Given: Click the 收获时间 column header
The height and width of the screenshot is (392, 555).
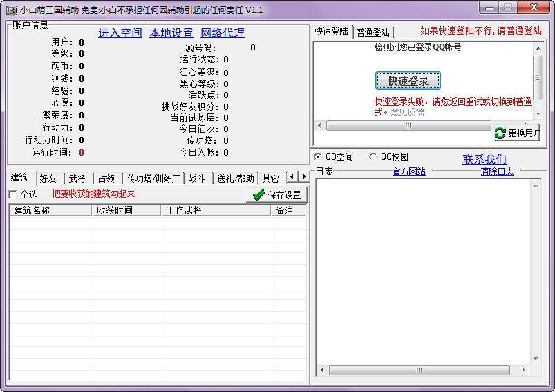Looking at the screenshot, I should tap(126, 210).
